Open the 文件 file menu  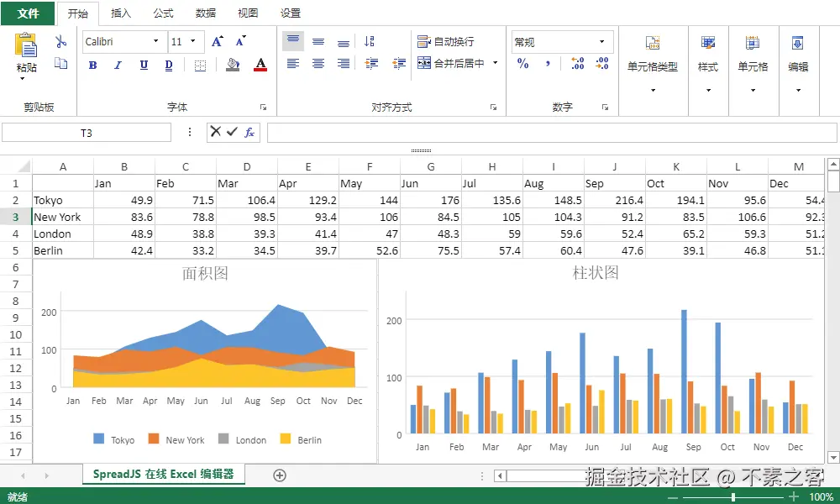coord(28,13)
